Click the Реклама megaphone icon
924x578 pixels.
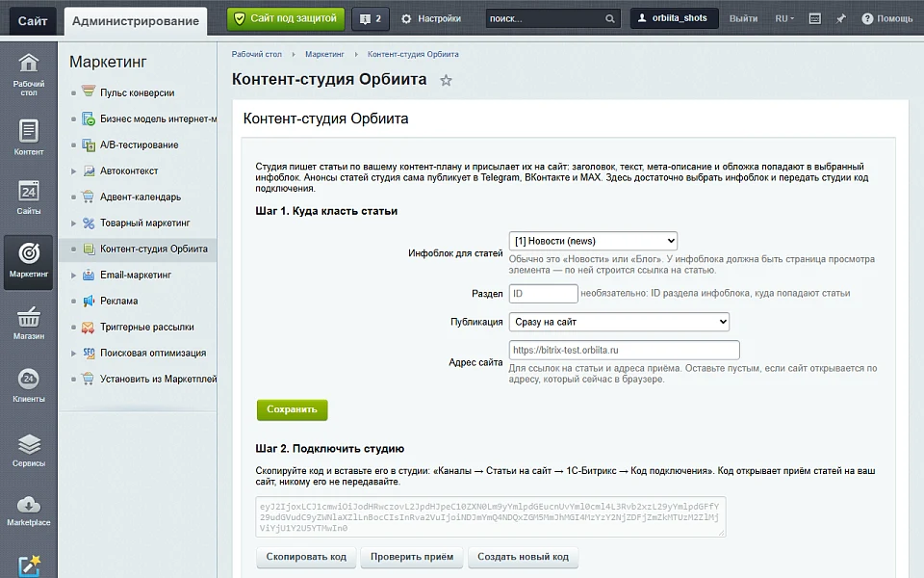click(x=89, y=301)
